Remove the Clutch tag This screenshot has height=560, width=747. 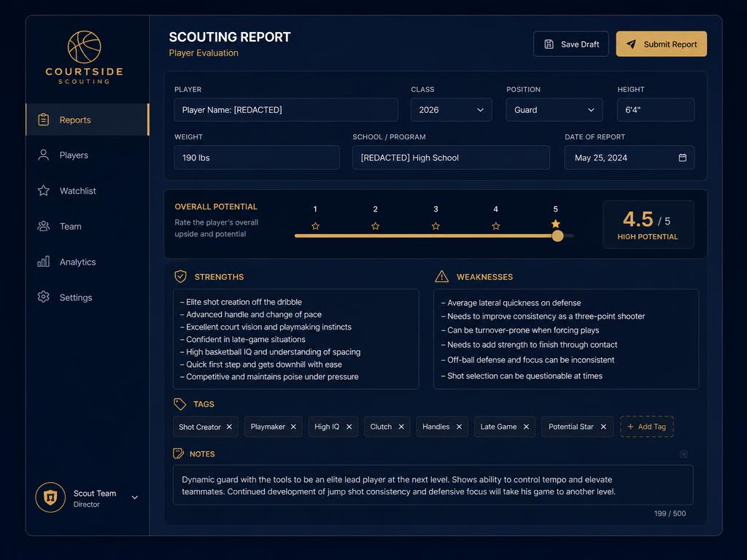[401, 427]
